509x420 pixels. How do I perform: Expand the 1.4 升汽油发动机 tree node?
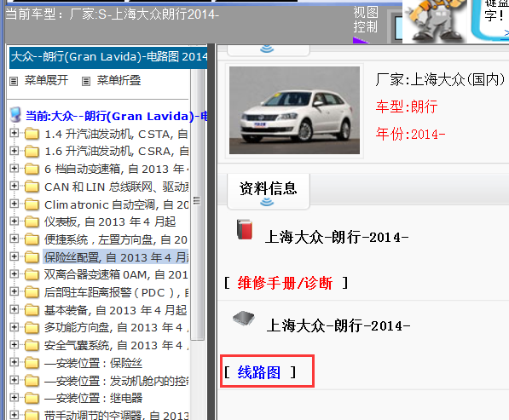click(14, 133)
